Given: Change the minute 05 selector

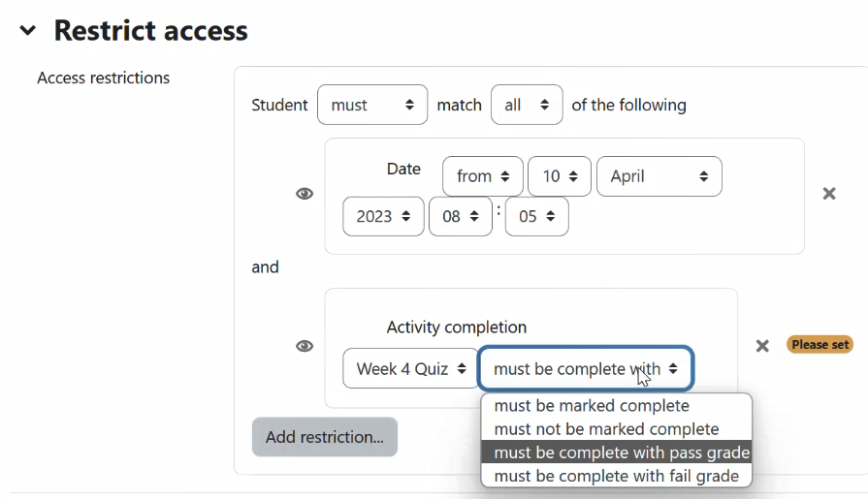Looking at the screenshot, I should tap(536, 216).
